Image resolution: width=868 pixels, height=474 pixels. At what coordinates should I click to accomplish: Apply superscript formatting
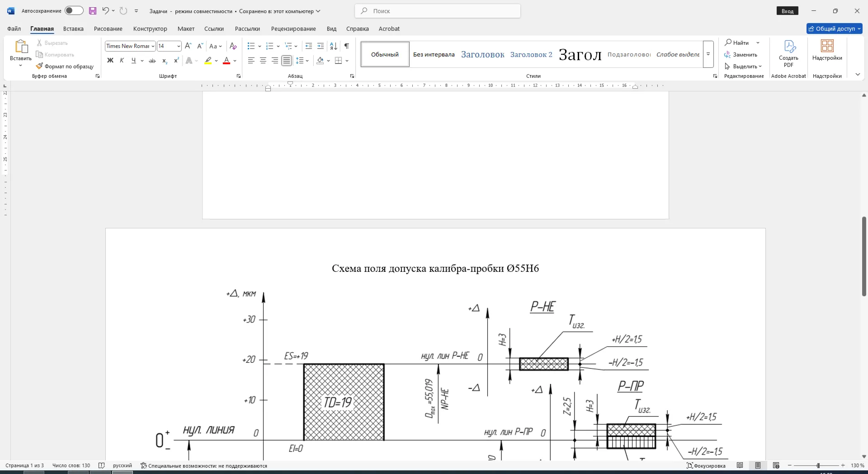tap(176, 61)
